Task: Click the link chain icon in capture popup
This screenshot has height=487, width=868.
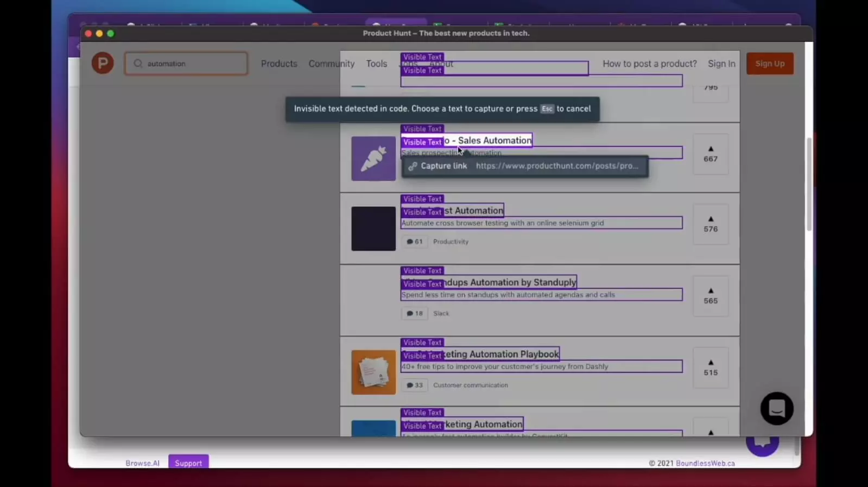Action: point(413,166)
